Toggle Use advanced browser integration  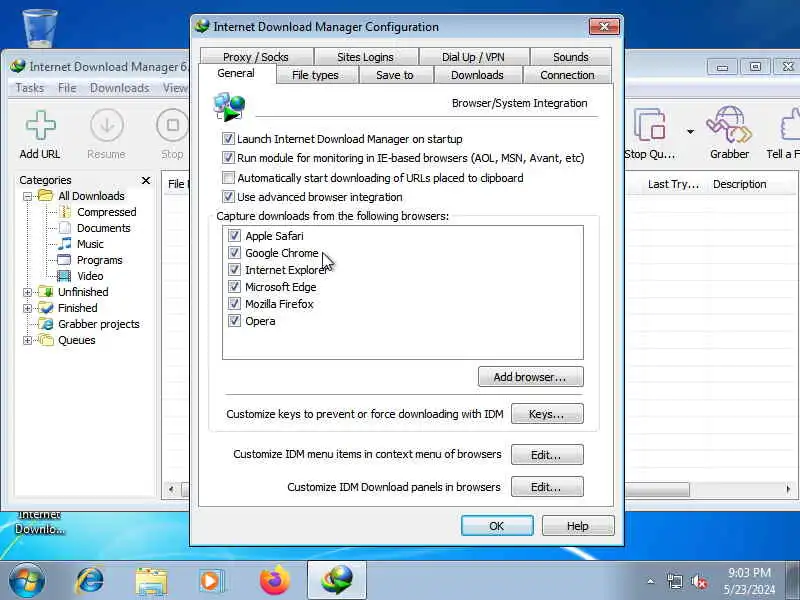tap(228, 196)
